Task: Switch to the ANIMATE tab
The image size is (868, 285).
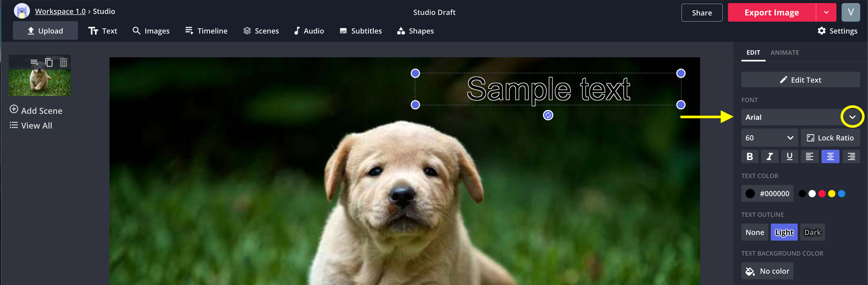Action: click(x=784, y=52)
